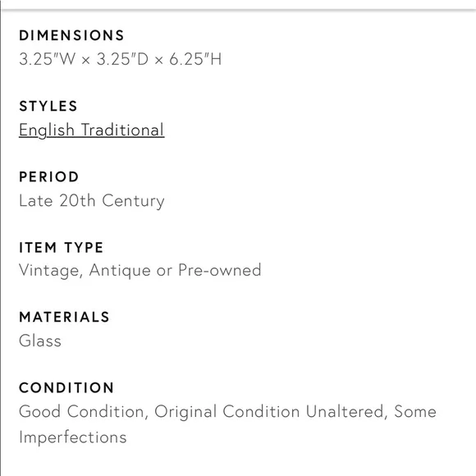Select the Late 20th Century text

[x=92, y=201]
